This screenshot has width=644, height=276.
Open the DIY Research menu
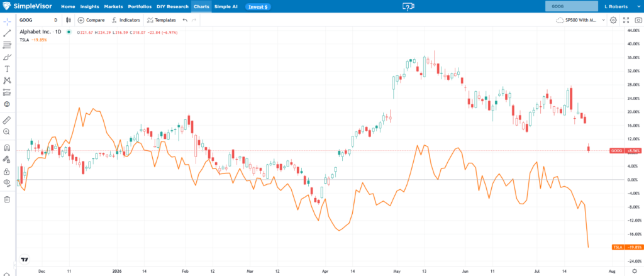click(172, 6)
